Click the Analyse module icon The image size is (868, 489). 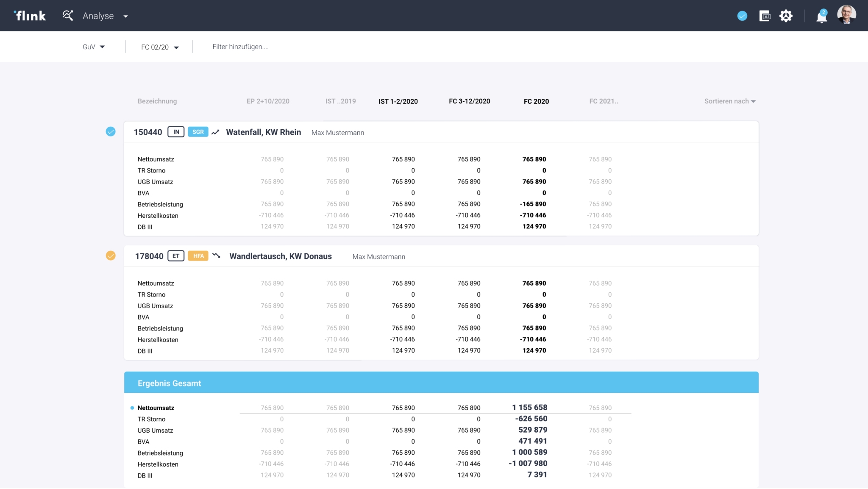68,16
